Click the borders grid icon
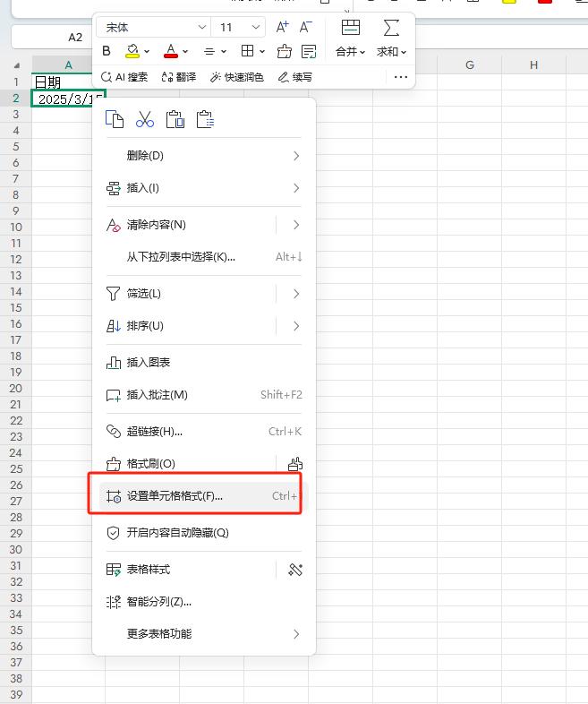588x704 pixels. pos(248,51)
